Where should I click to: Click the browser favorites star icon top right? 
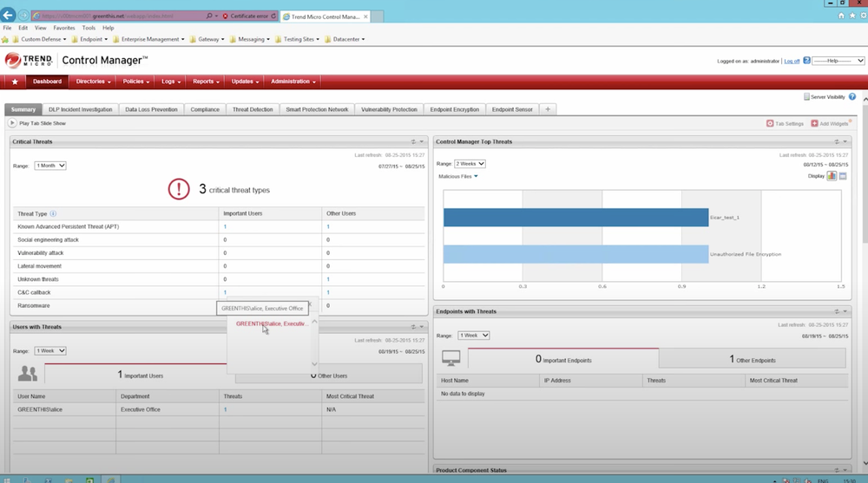[x=852, y=16]
